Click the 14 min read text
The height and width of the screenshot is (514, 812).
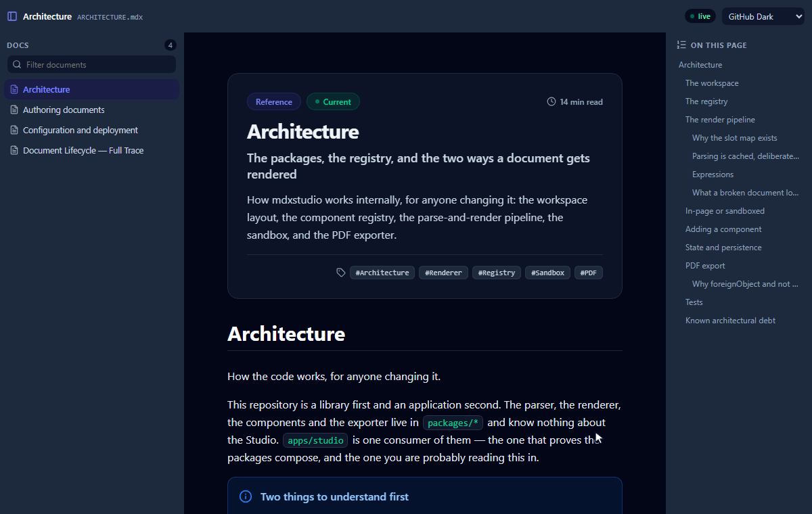pos(581,102)
